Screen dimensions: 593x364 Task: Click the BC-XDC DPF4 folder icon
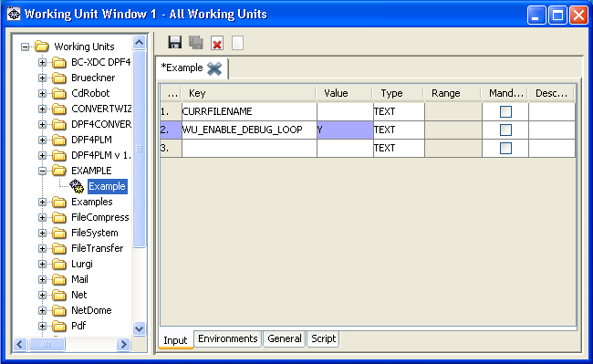tap(59, 62)
